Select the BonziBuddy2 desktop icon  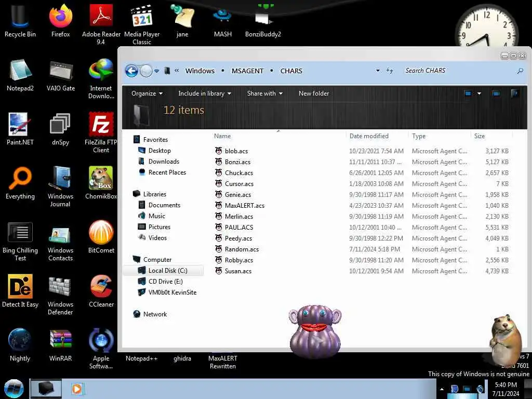[263, 21]
